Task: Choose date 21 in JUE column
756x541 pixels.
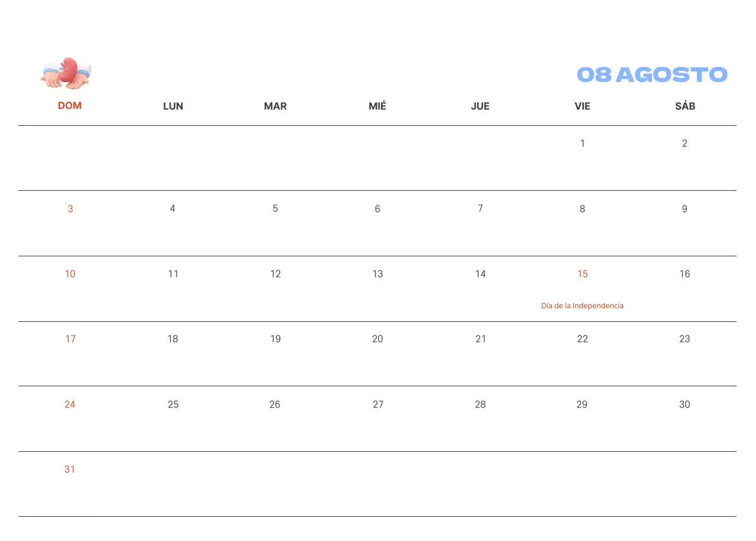Action: click(481, 339)
